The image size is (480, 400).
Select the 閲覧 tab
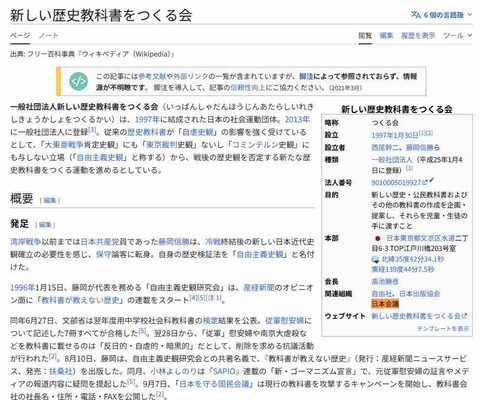tap(365, 35)
